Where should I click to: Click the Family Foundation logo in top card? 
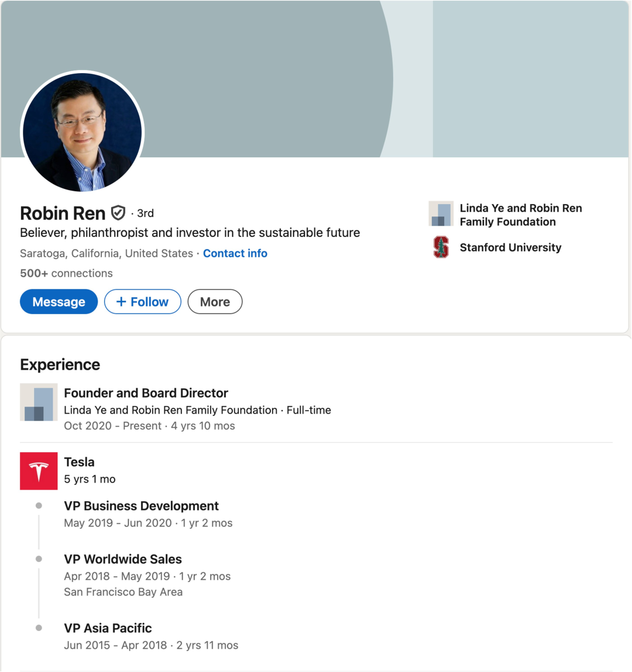(441, 214)
